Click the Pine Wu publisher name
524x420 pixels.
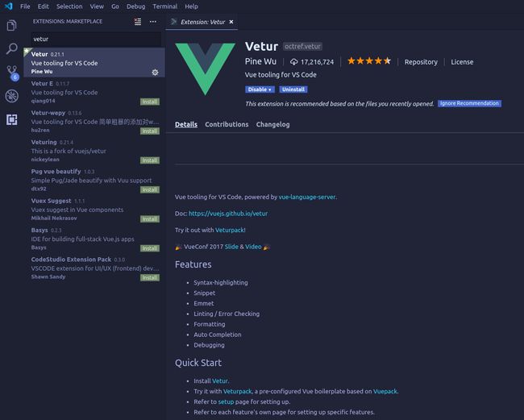click(x=260, y=61)
